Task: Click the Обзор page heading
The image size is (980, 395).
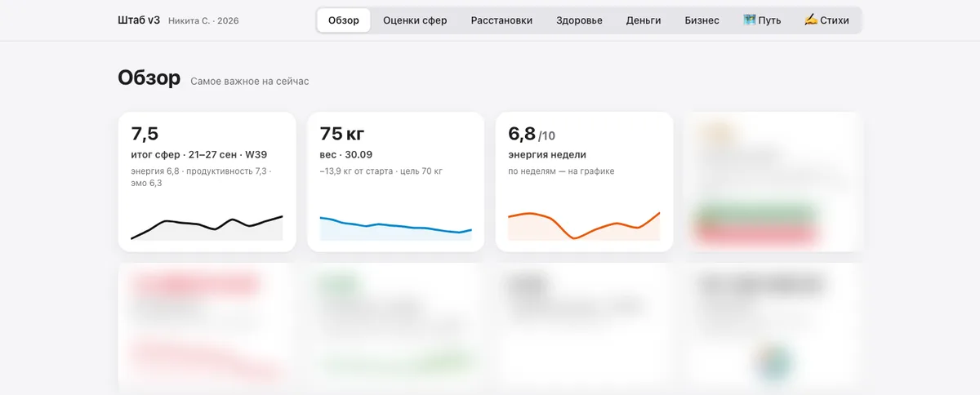Action: click(149, 78)
